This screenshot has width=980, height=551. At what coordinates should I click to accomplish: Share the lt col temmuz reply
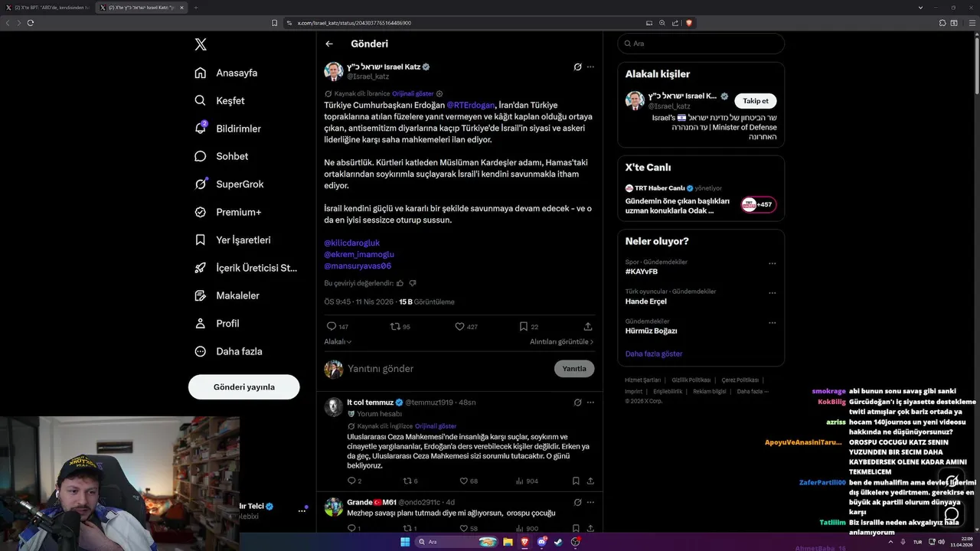coord(590,481)
